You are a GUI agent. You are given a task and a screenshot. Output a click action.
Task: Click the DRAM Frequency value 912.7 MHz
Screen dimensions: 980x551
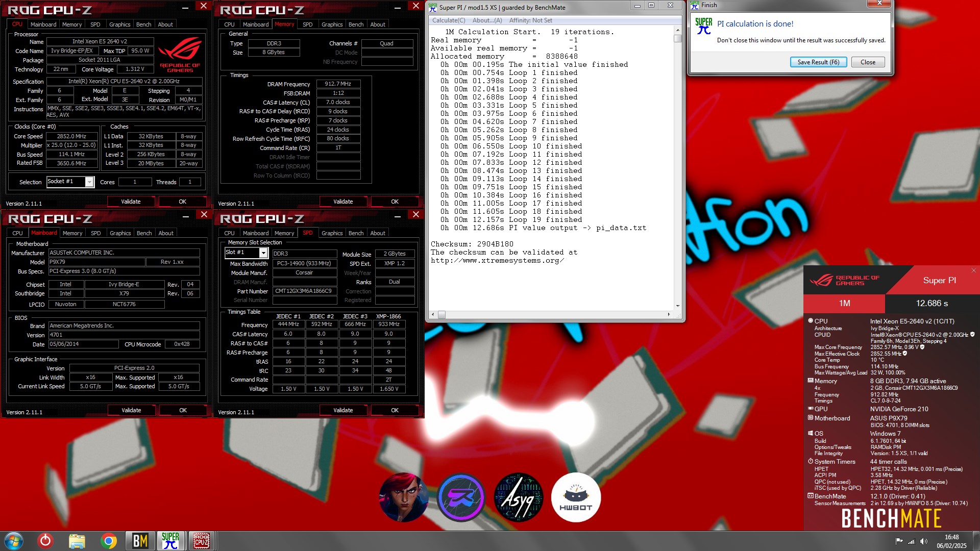tap(338, 84)
